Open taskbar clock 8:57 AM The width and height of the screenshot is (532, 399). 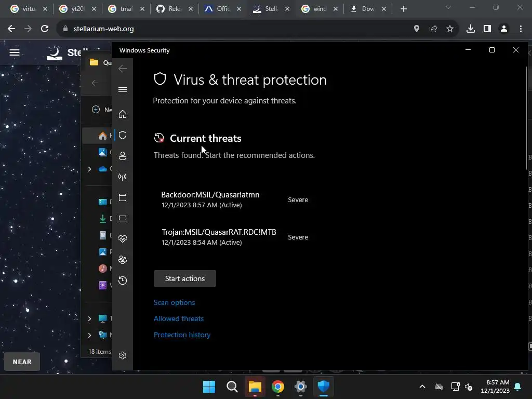click(x=495, y=387)
